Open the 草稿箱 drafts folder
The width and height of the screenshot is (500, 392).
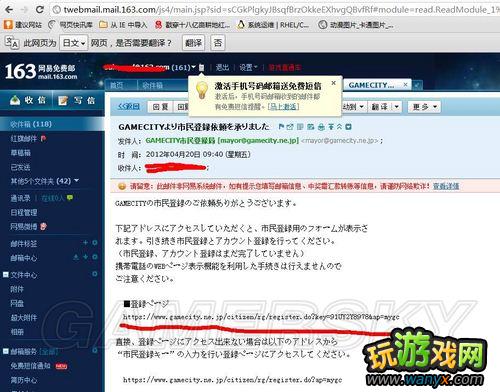20,153
